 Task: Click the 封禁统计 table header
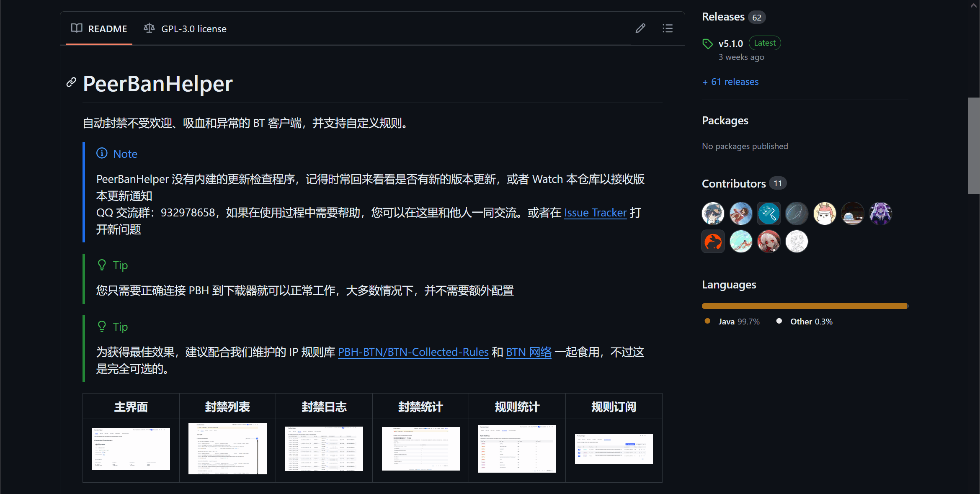click(420, 407)
